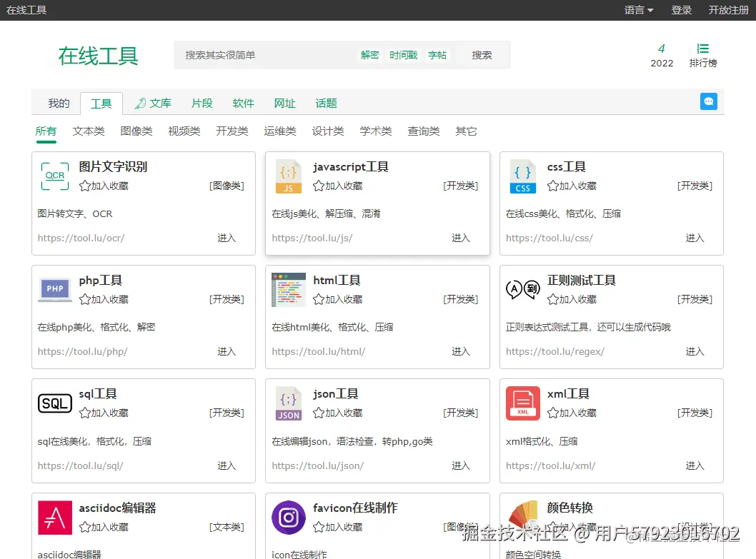Open the SQL tool icon
This screenshot has height=559, width=756.
pos(55,403)
